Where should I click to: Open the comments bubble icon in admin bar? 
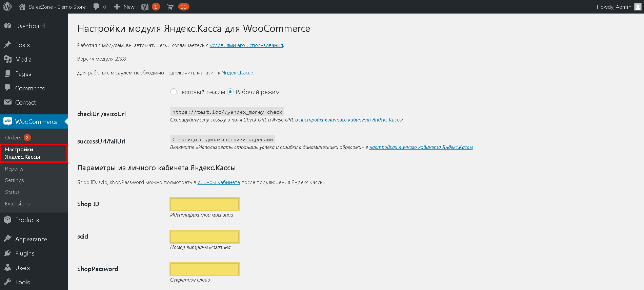[x=96, y=7]
